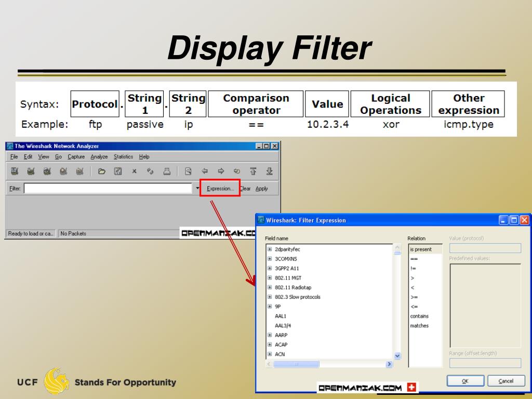This screenshot has height=399, width=532.
Task: Open the Go menu
Action: tap(58, 157)
